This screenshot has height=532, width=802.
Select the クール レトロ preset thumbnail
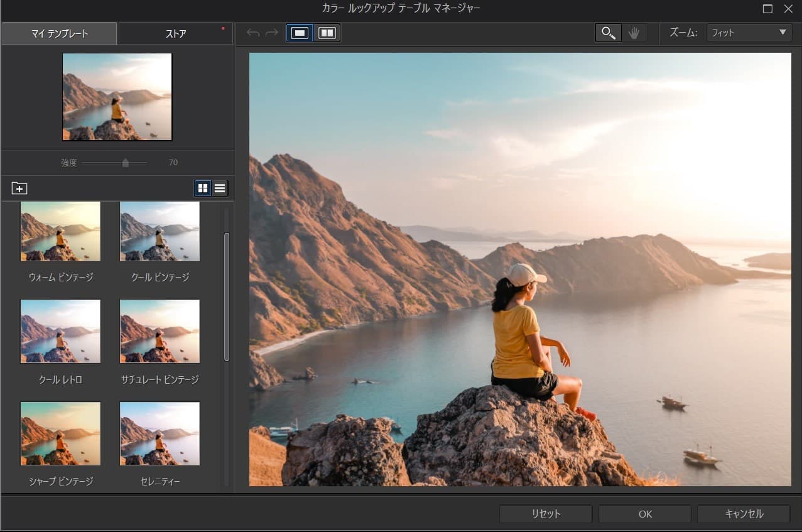pos(60,331)
